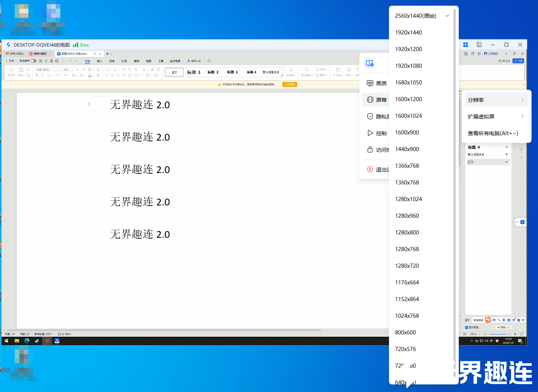Expand the 扩展虚拟屏 submenu
Image resolution: width=538 pixels, height=392 pixels.
pyautogui.click(x=496, y=117)
